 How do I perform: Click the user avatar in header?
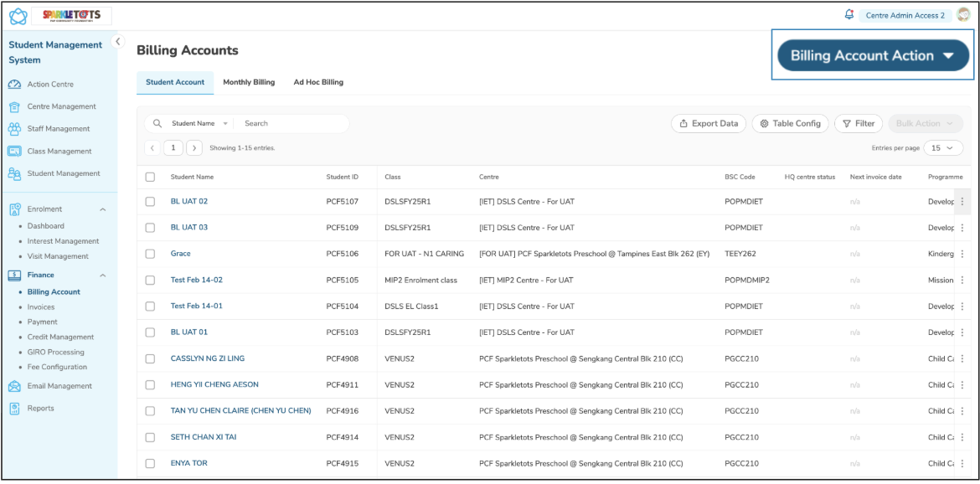[x=963, y=15]
